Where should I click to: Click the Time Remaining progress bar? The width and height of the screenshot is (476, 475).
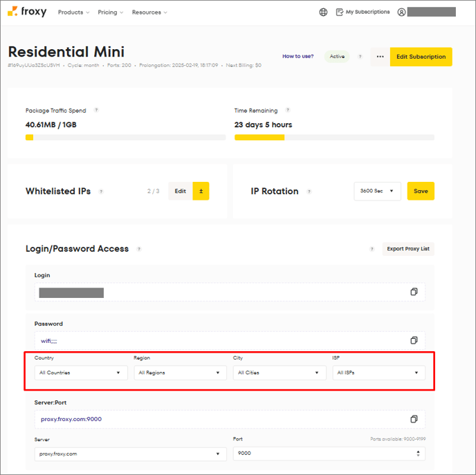click(334, 138)
